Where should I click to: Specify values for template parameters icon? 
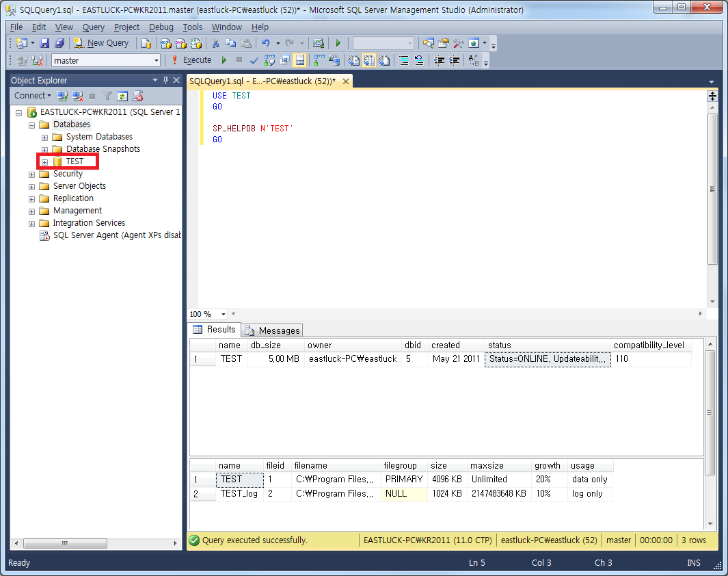473,60
